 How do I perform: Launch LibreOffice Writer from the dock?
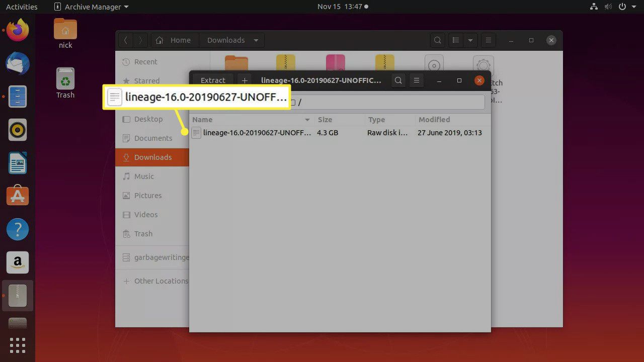pos(18,163)
